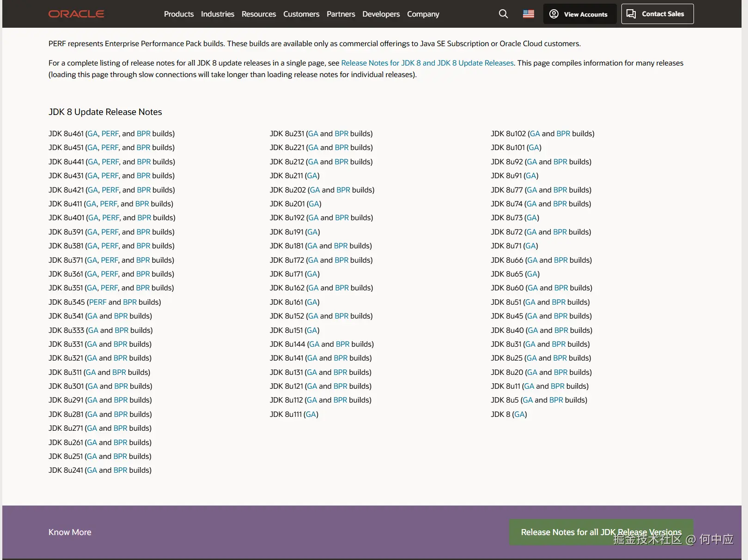Click Release Notes for all JDK Release Versions button
This screenshot has width=748, height=560.
[x=601, y=532]
